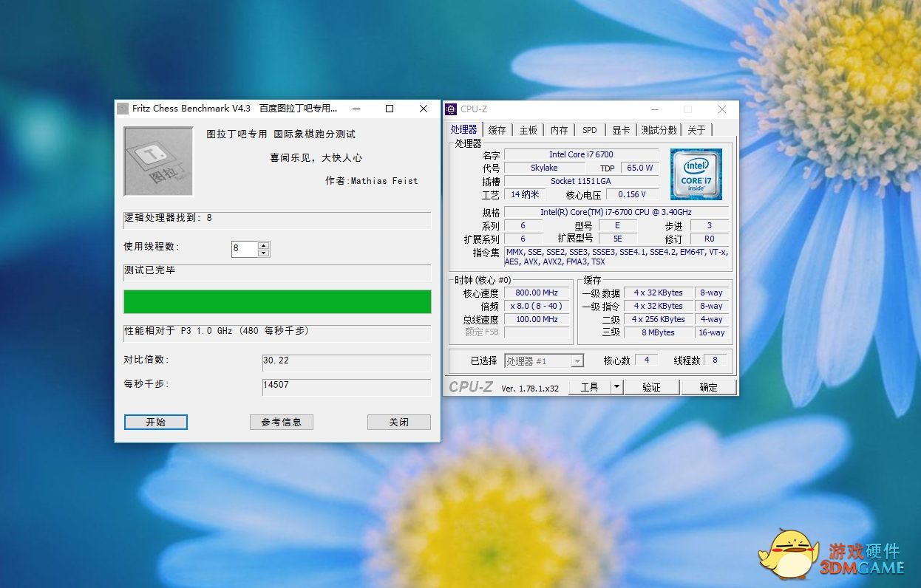Viewport: 921px width, 588px height.
Task: Click the 核心电压 value 0.156 V
Action: (x=632, y=194)
